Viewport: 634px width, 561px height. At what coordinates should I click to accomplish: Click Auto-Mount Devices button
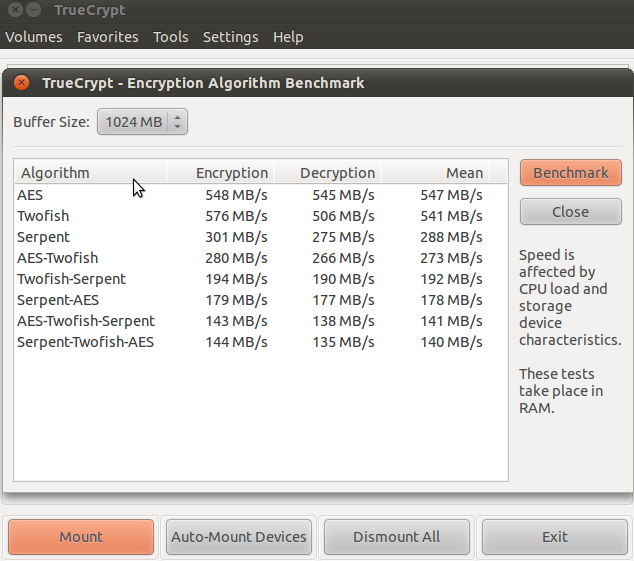pos(239,537)
